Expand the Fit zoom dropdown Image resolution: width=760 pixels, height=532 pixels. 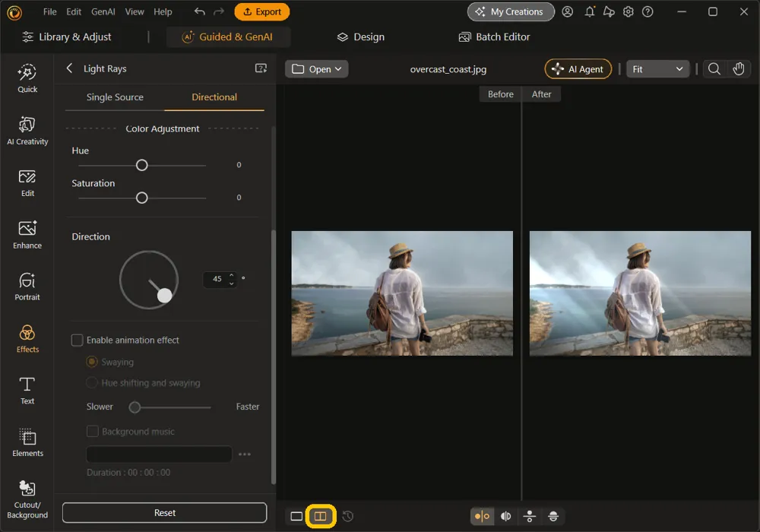[657, 69]
